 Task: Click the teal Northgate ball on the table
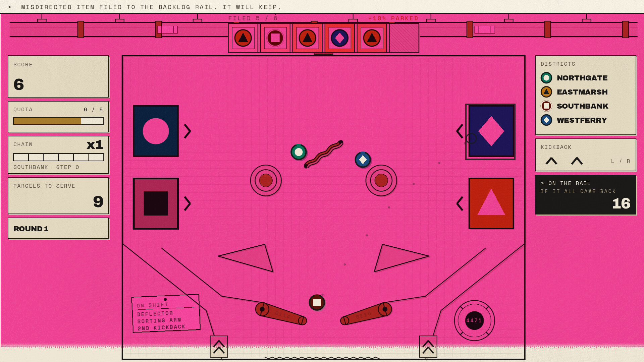(x=299, y=152)
